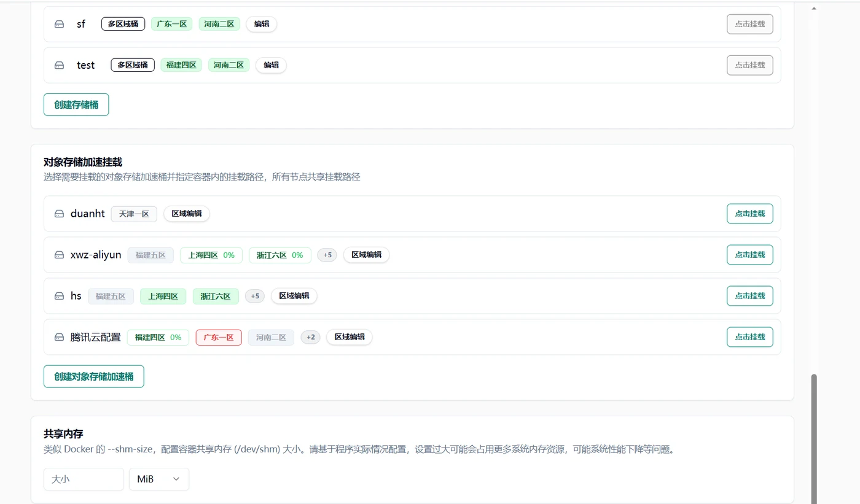Click 编辑 button in the test row
Viewport: 860px width, 504px height.
(x=271, y=65)
